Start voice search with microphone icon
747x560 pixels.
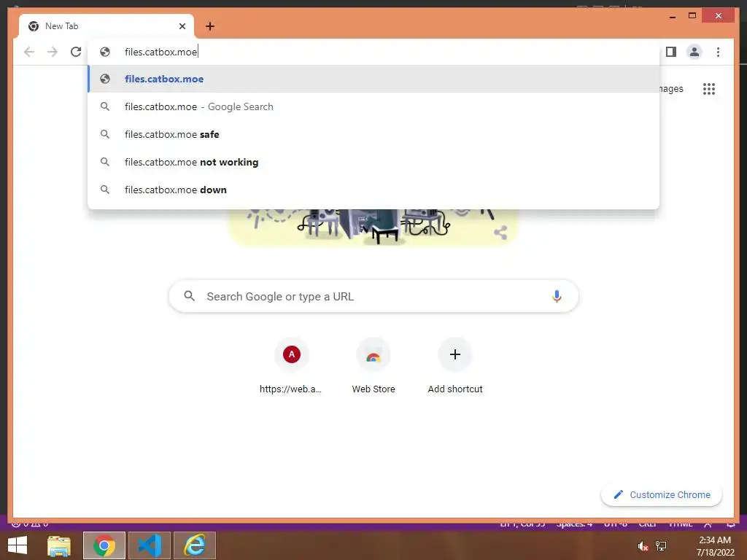(557, 296)
